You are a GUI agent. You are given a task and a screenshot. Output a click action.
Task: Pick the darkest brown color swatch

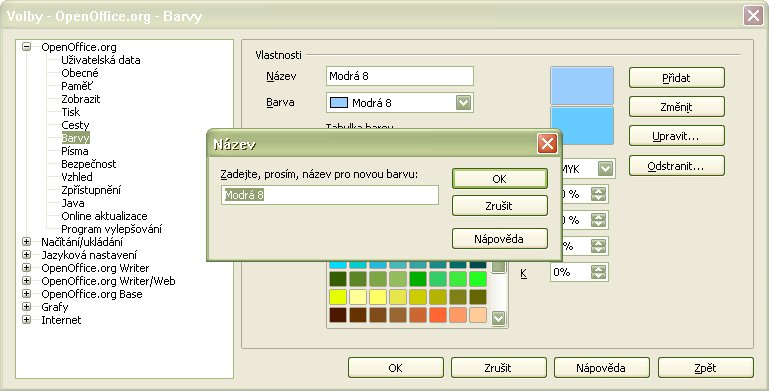pyautogui.click(x=338, y=315)
